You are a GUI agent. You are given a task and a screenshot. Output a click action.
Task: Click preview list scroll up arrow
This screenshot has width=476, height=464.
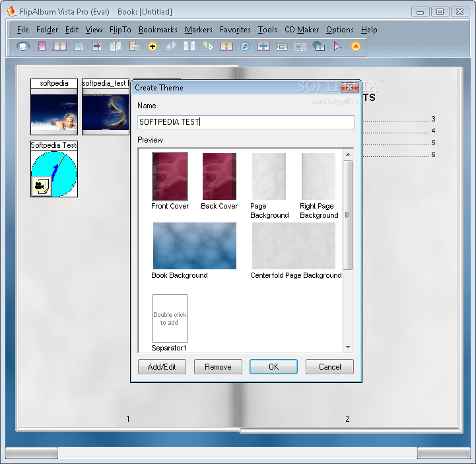(348, 154)
